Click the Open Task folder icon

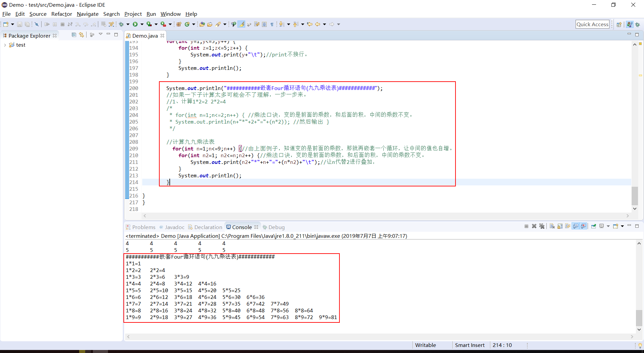210,24
